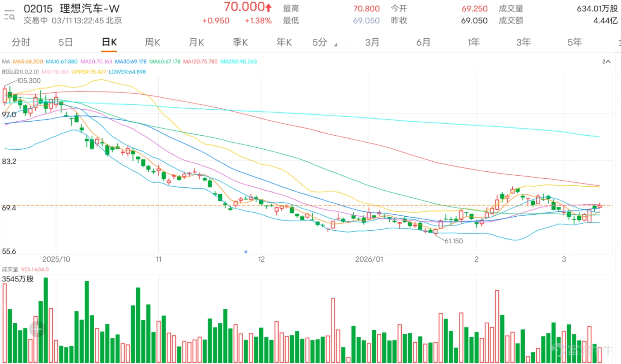Click the MA30:69.178 indicator label
This screenshot has height=364, width=621.
coord(131,62)
